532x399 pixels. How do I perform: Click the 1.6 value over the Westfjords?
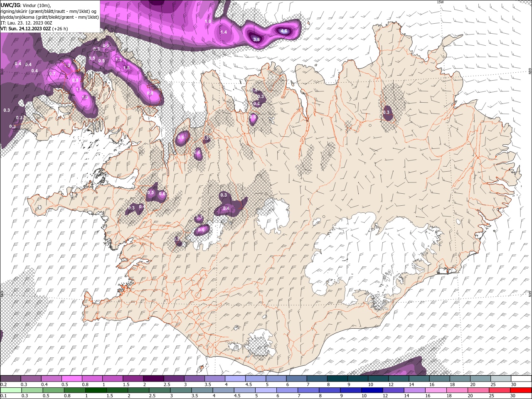tap(126, 68)
